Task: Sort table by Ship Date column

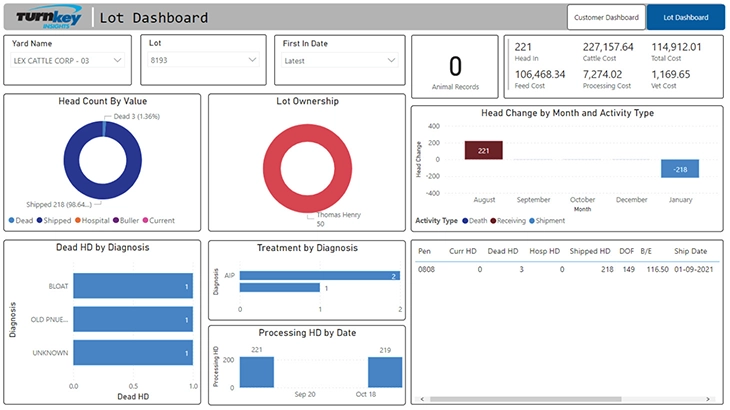Action: 690,251
